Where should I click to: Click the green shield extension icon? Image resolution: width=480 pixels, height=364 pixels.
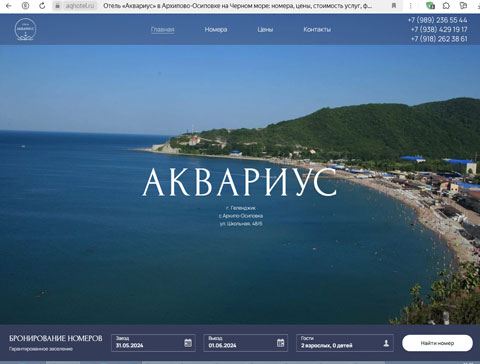pyautogui.click(x=430, y=6)
